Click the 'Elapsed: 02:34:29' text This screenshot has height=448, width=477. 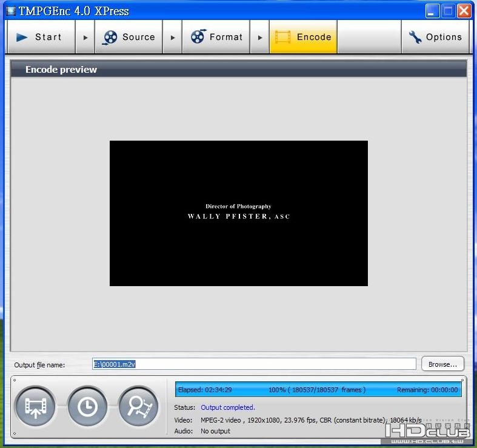pos(205,390)
